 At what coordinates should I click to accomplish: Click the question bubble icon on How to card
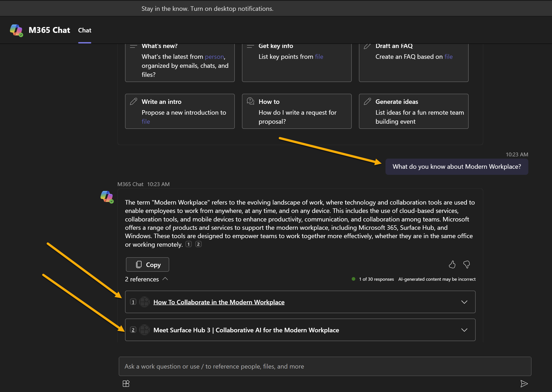tap(250, 101)
